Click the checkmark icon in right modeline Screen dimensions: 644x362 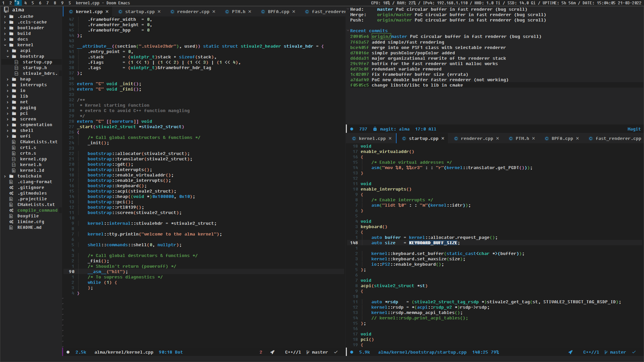634,352
